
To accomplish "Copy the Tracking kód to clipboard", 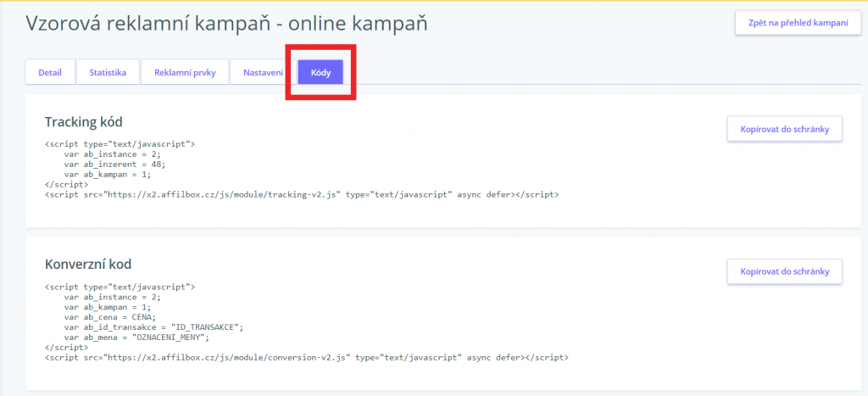I will coord(784,129).
